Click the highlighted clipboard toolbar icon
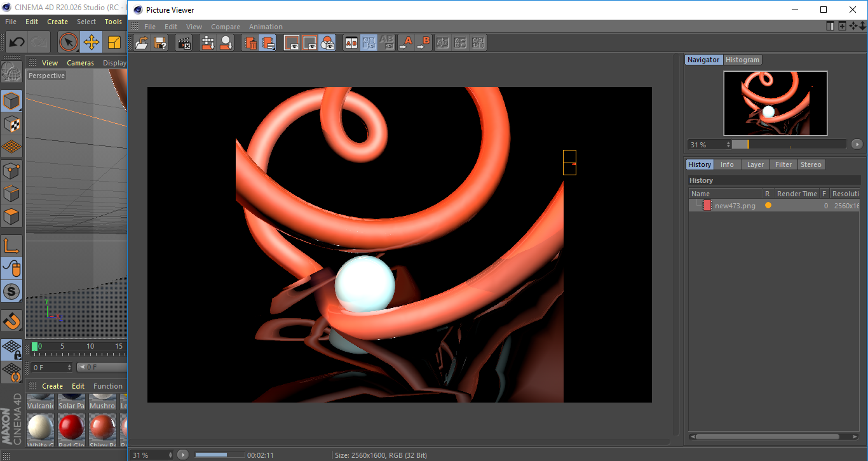 click(x=268, y=43)
